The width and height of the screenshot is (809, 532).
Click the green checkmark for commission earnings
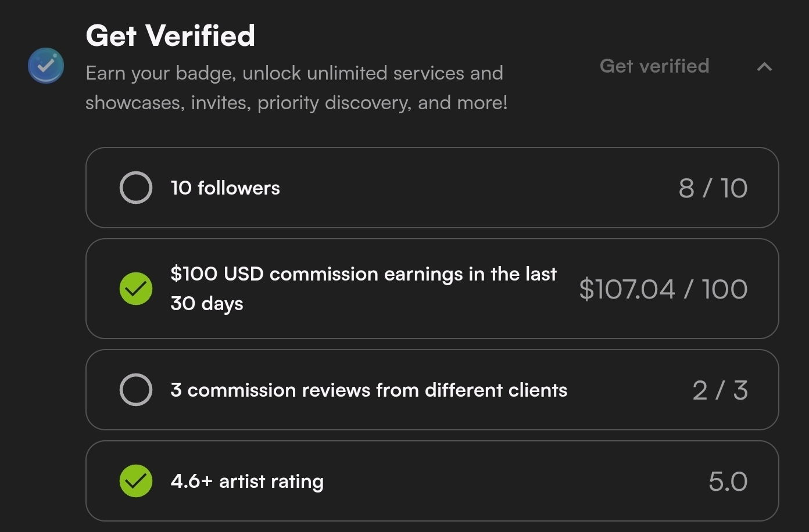tap(136, 289)
